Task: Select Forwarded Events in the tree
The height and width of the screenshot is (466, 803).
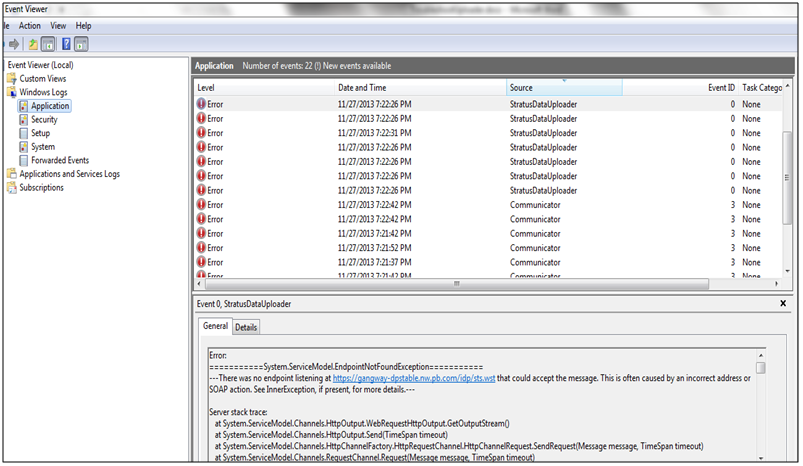Action: 59,160
